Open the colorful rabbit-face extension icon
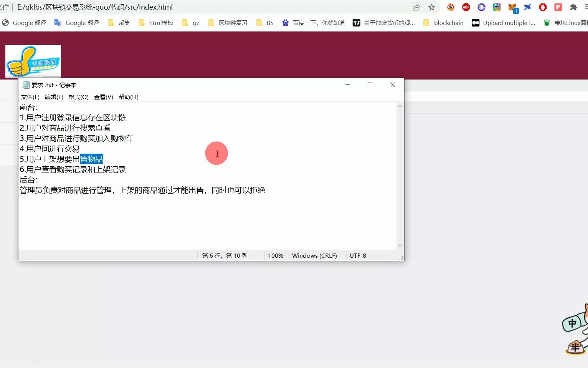 coord(497,7)
